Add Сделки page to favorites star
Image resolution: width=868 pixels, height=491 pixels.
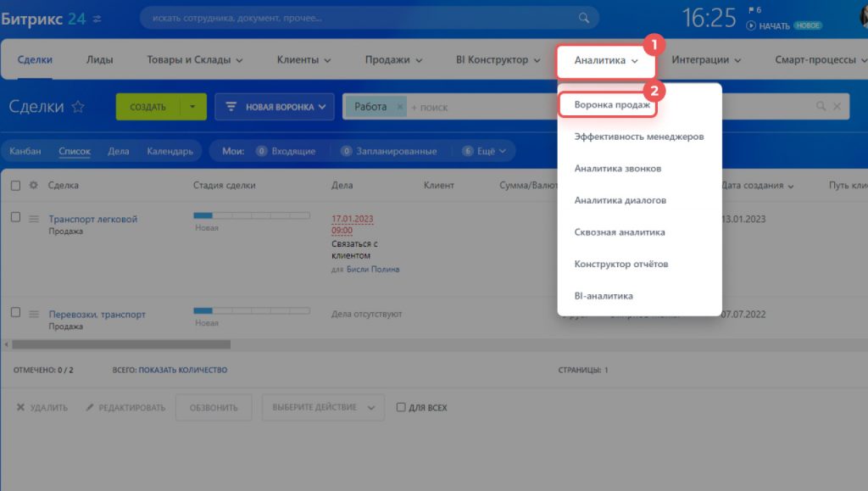[78, 106]
